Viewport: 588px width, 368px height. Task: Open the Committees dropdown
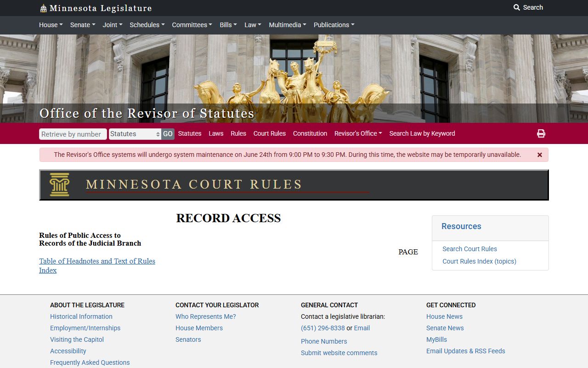(192, 25)
